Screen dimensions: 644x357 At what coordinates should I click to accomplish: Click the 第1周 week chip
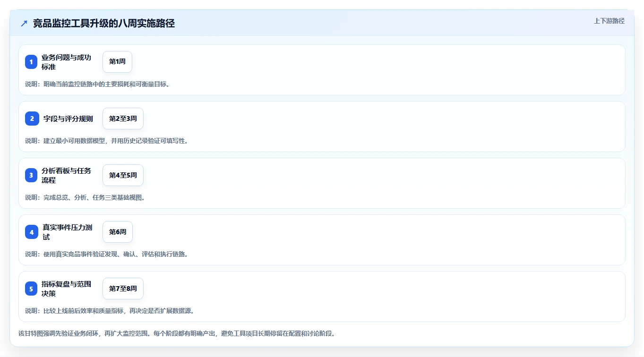click(x=117, y=62)
